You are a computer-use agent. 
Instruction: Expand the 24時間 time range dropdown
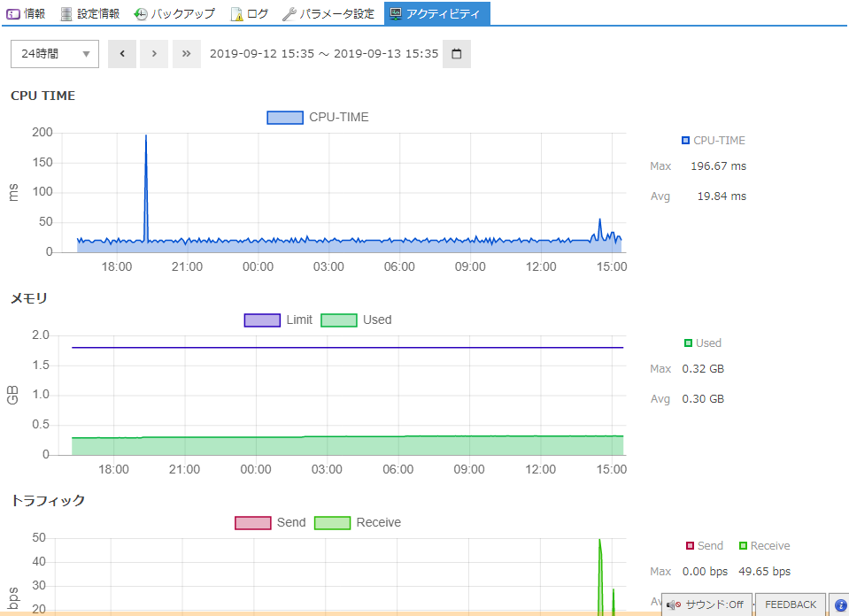55,54
